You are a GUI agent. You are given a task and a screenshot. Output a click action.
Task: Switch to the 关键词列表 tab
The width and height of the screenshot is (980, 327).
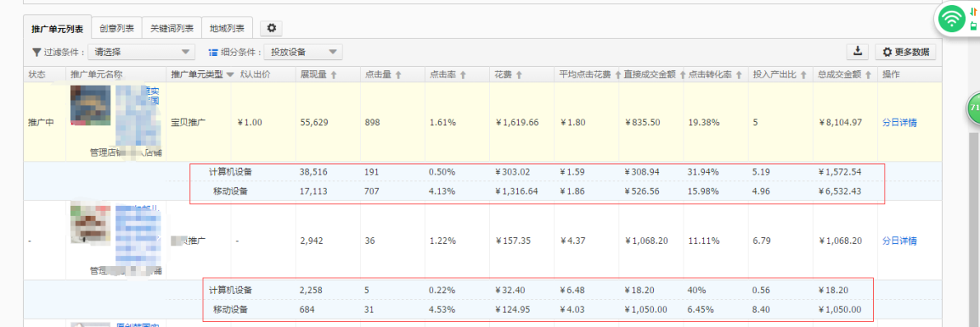[x=172, y=28]
